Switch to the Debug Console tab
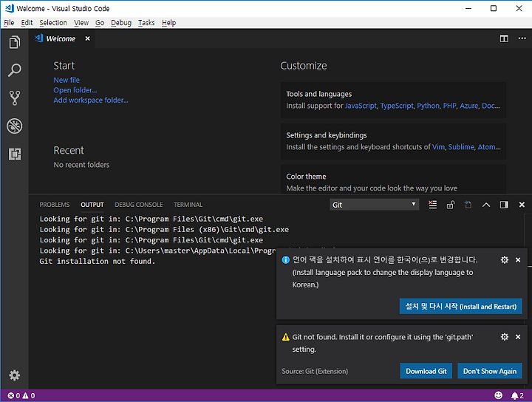Screen dimensions: 532x402 pyautogui.click(x=138, y=205)
